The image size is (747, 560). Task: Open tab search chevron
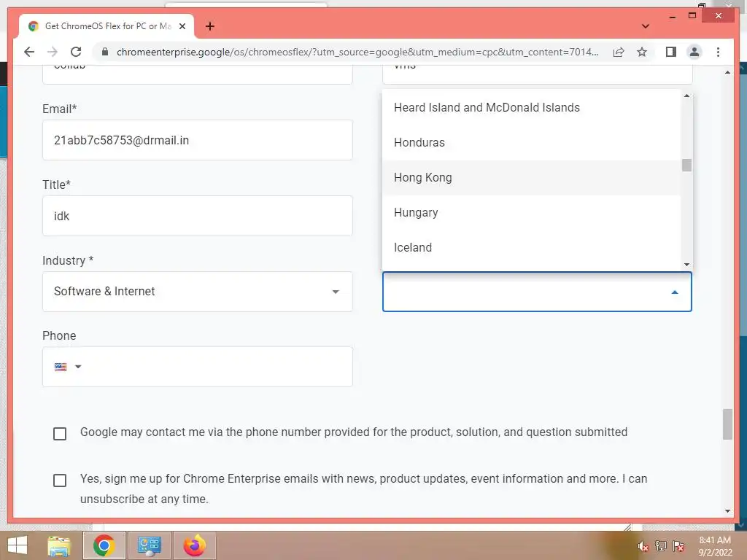click(x=645, y=26)
